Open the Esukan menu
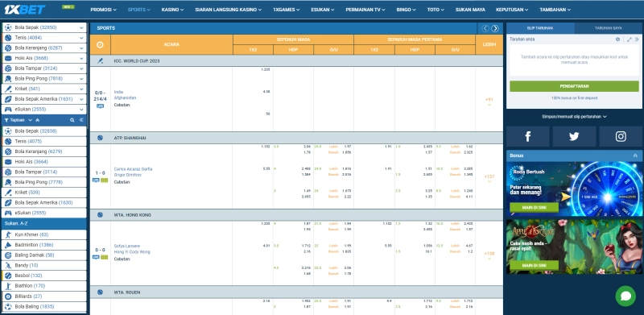Screen dimensions: 644x315 pos(323,10)
